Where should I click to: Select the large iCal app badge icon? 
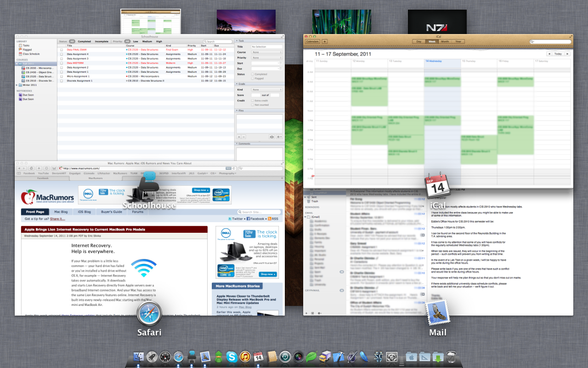438,185
